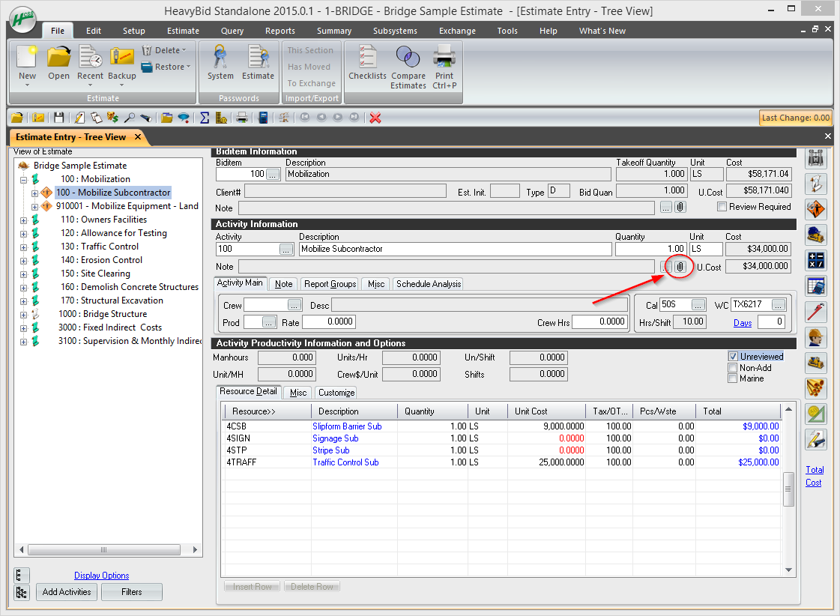Click the magnifying glass search toolbar icon
This screenshot has height=616, width=840.
point(127,118)
